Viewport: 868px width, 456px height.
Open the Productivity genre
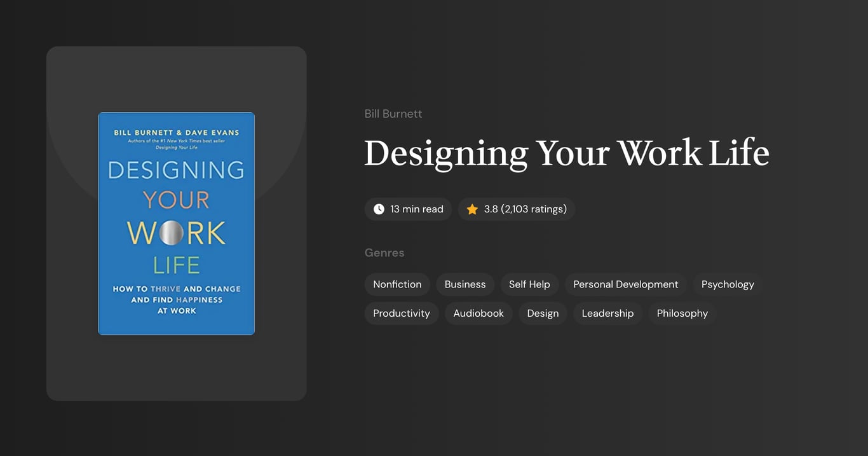click(401, 313)
